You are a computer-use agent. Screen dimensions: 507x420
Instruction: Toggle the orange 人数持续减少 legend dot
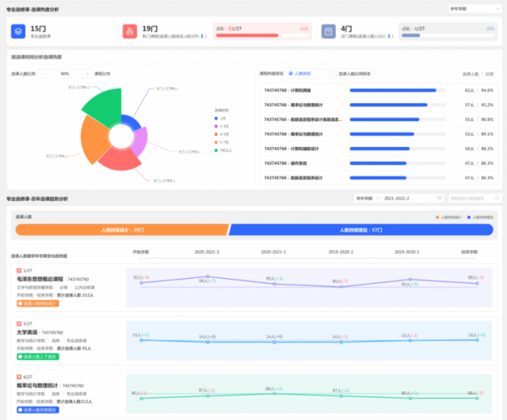438,217
